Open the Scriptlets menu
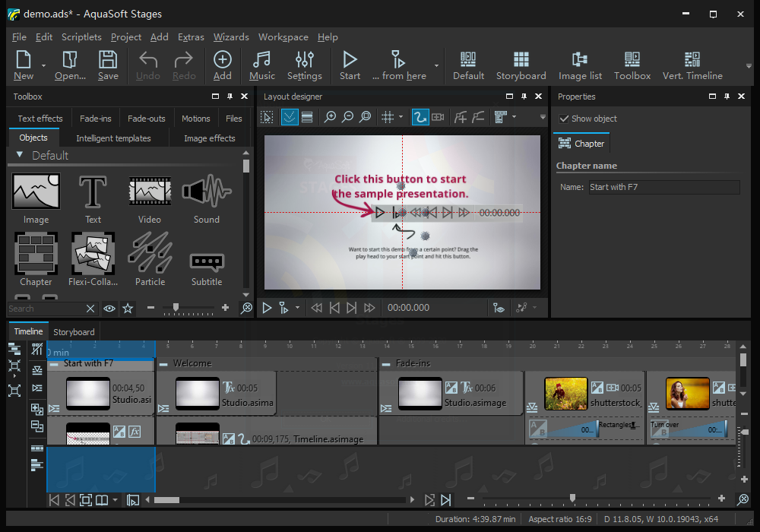 tap(81, 36)
